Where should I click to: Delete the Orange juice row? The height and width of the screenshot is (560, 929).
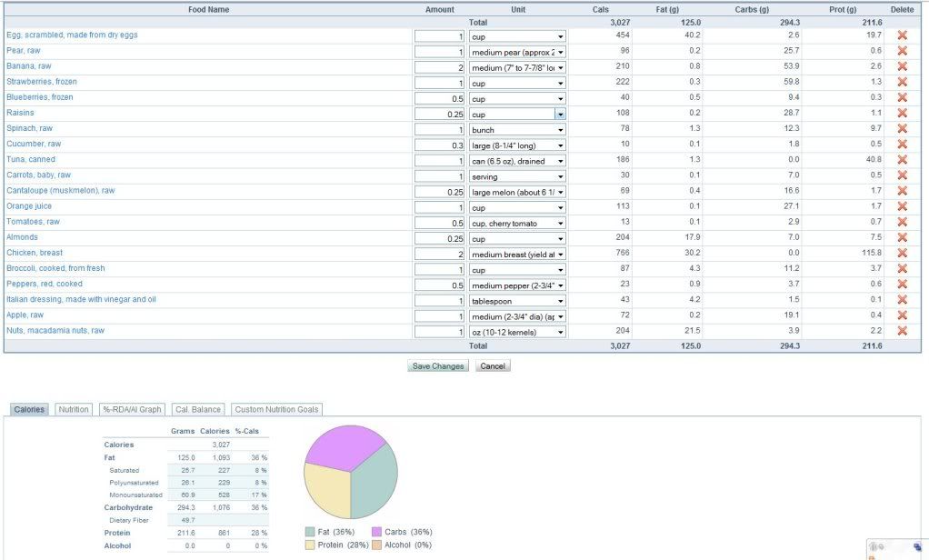point(902,206)
